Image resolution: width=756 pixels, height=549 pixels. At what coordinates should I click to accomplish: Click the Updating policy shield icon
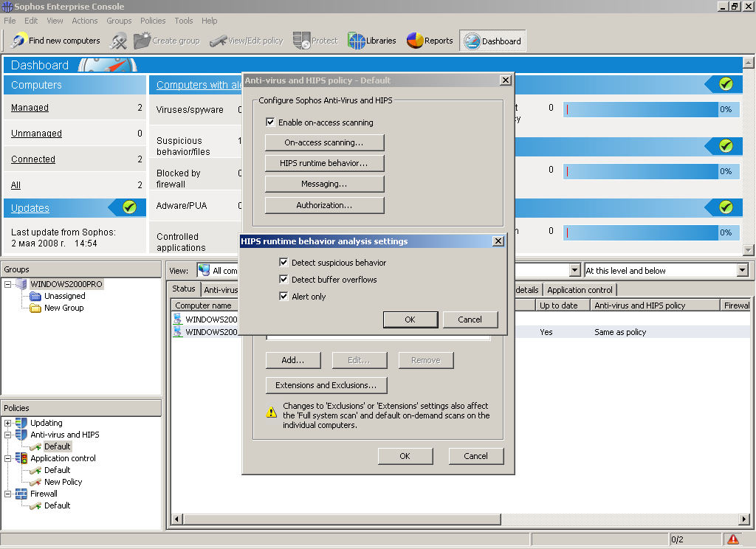click(21, 423)
